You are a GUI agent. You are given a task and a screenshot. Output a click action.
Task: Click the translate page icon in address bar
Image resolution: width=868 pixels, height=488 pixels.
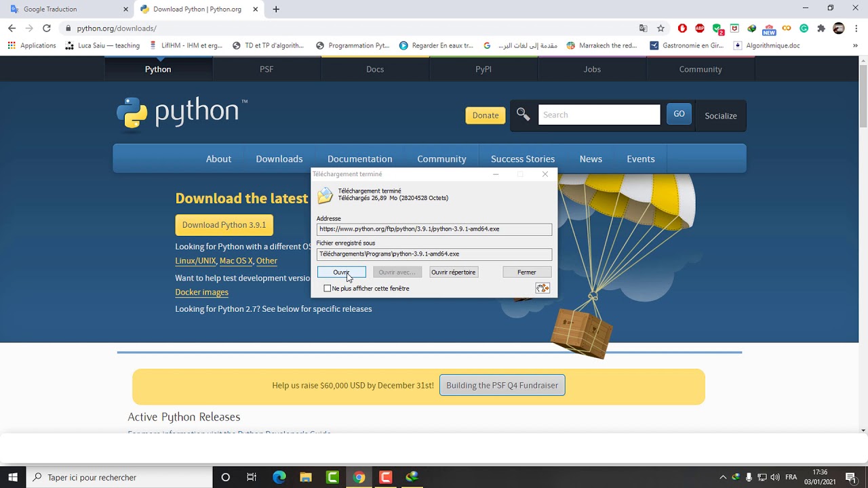pyautogui.click(x=643, y=28)
